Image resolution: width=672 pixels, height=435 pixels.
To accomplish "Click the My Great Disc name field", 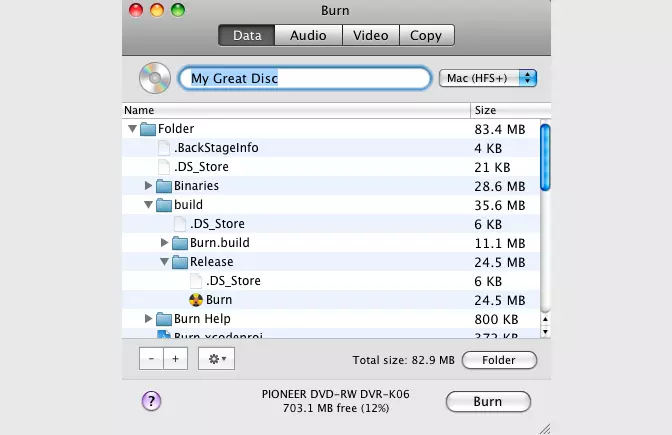I will click(305, 78).
